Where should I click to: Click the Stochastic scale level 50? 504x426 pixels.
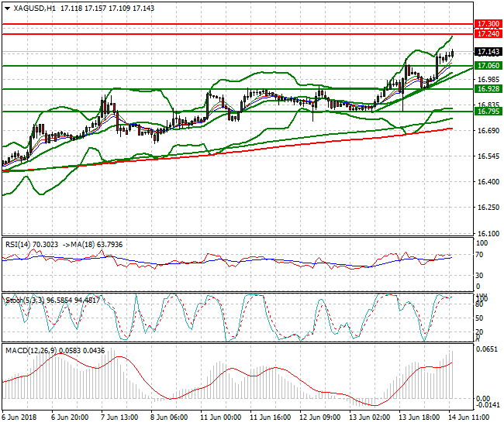point(479,318)
